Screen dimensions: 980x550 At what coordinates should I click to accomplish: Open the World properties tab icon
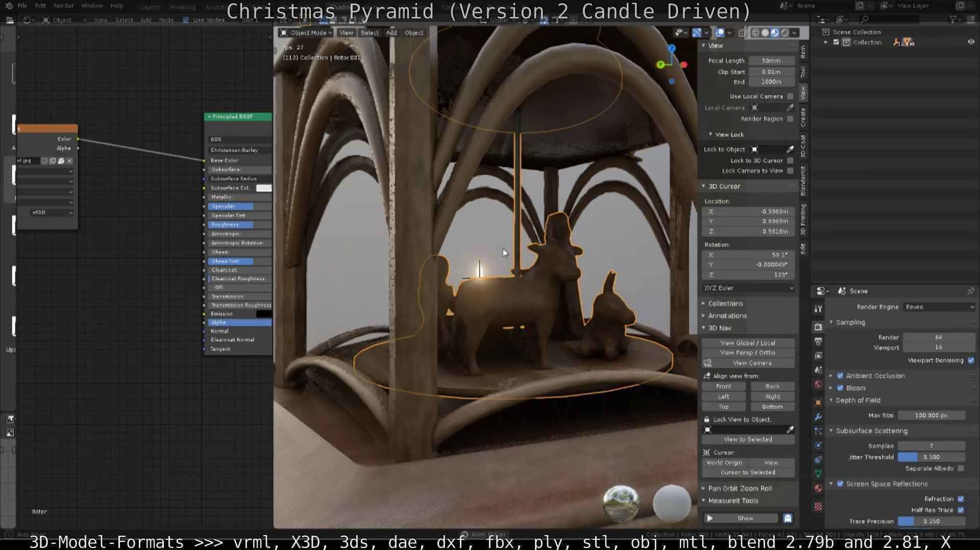tap(818, 384)
